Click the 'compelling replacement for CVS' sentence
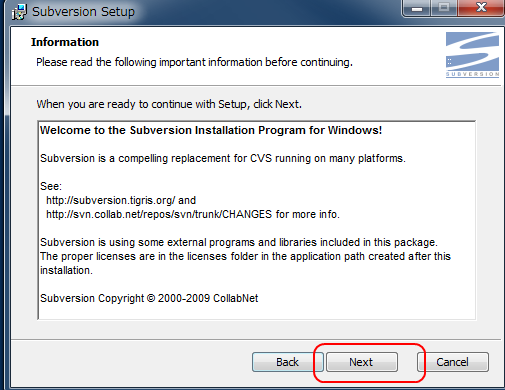Screen dimensions: 505x390 pos(223,158)
